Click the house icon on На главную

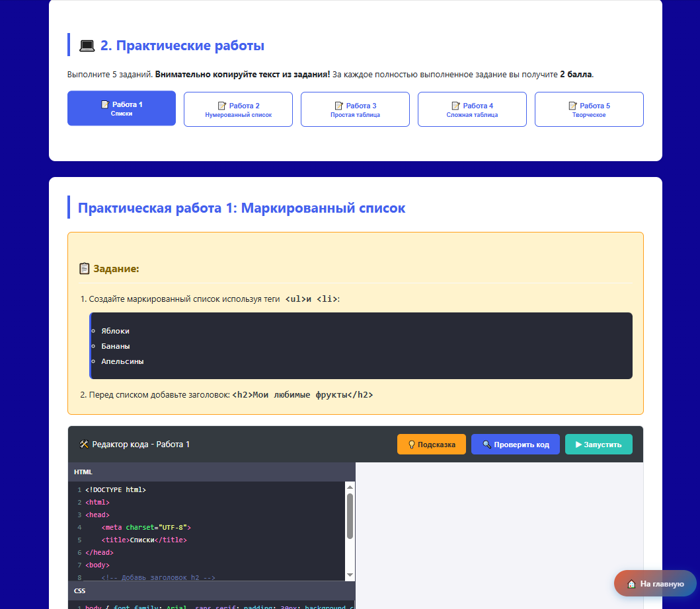click(x=631, y=583)
